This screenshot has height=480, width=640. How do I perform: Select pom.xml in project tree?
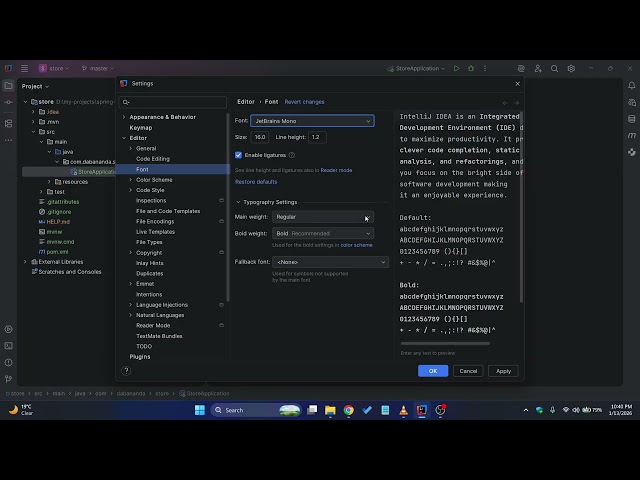click(57, 252)
